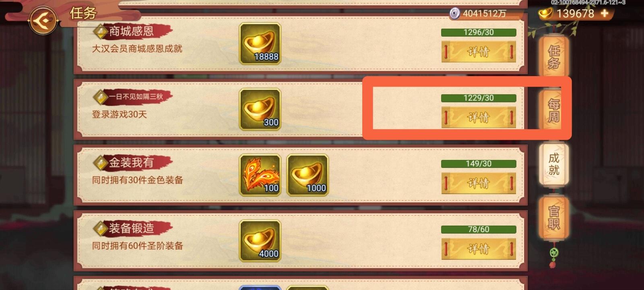Select the phoenix feather 100 reward icon
The height and width of the screenshot is (290, 644).
260,175
